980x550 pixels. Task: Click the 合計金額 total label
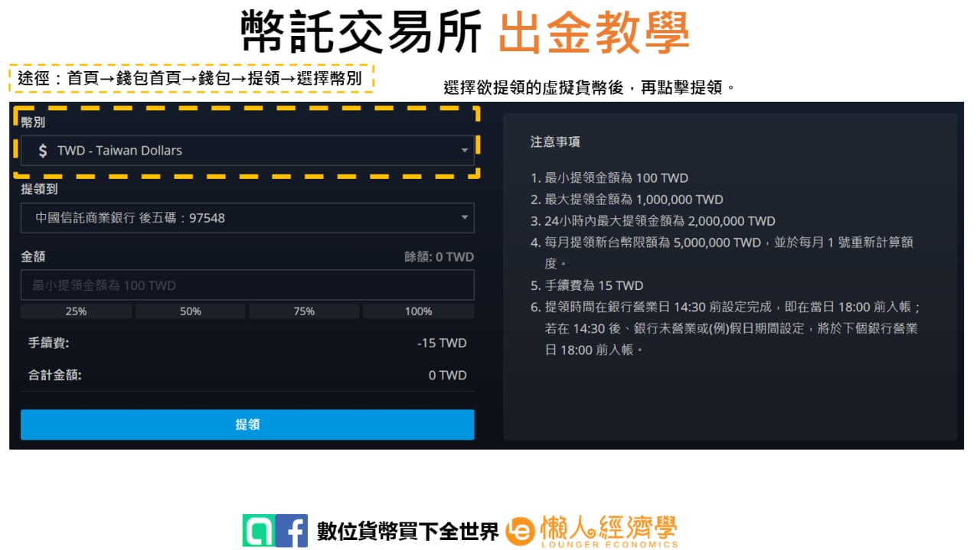(x=54, y=375)
